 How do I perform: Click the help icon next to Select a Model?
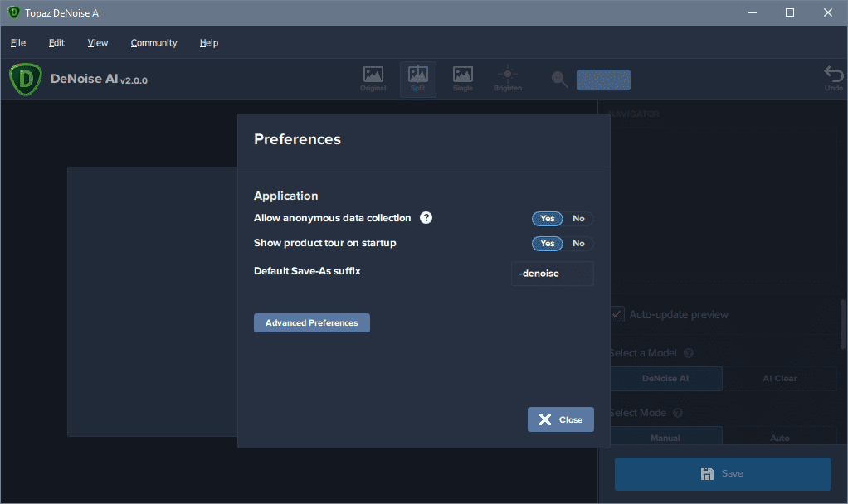coord(689,353)
